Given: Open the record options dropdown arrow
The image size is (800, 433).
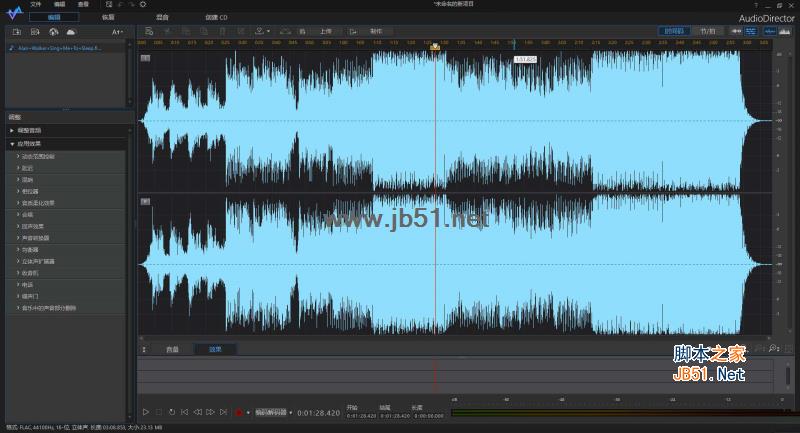Looking at the screenshot, I should click(248, 412).
